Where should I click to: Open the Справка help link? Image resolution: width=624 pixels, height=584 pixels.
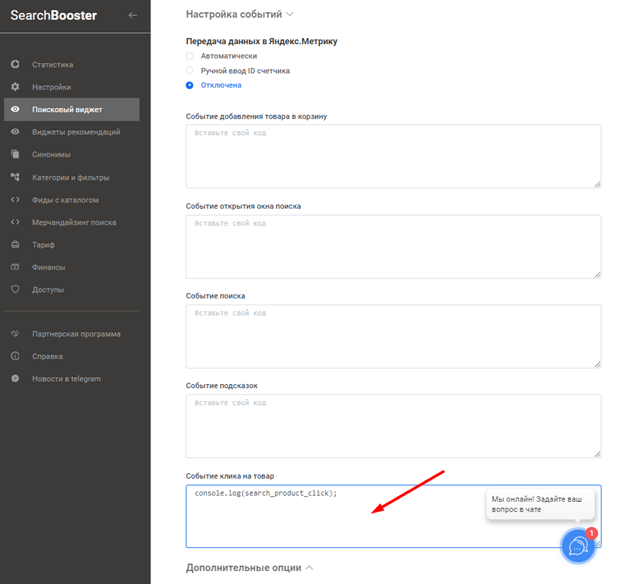pos(47,356)
